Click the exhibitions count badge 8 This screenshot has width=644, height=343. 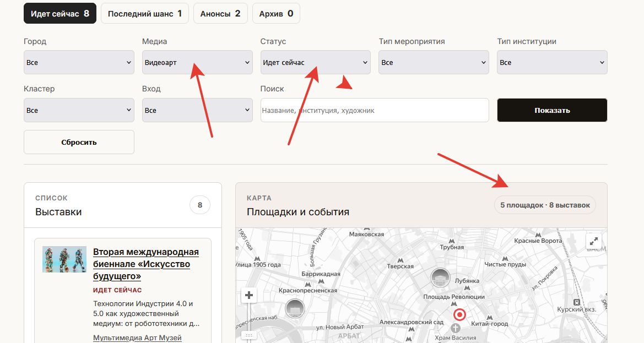click(200, 205)
